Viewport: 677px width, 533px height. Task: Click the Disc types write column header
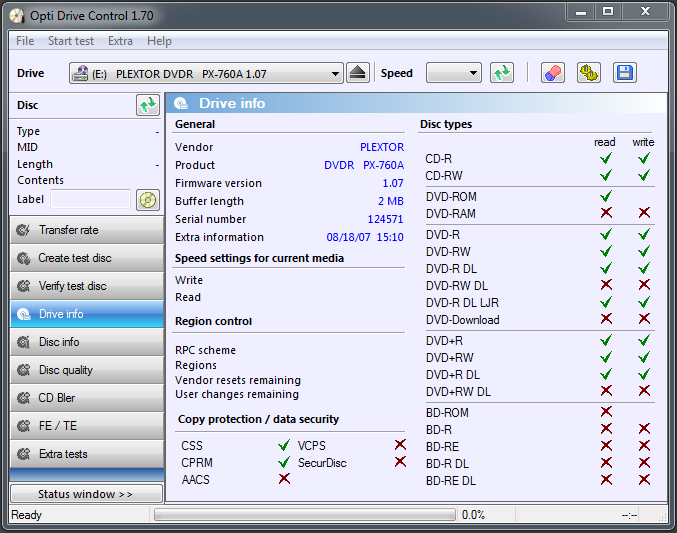(643, 142)
